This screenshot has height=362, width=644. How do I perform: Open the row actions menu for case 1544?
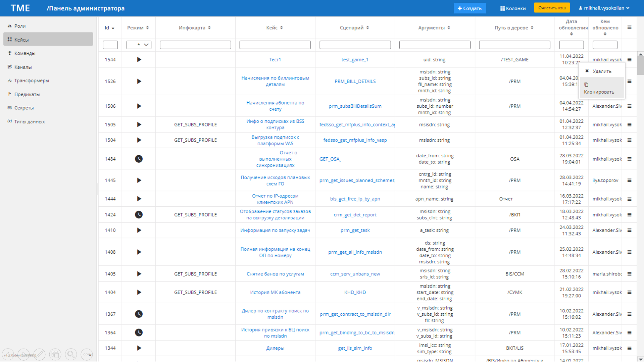pyautogui.click(x=629, y=60)
